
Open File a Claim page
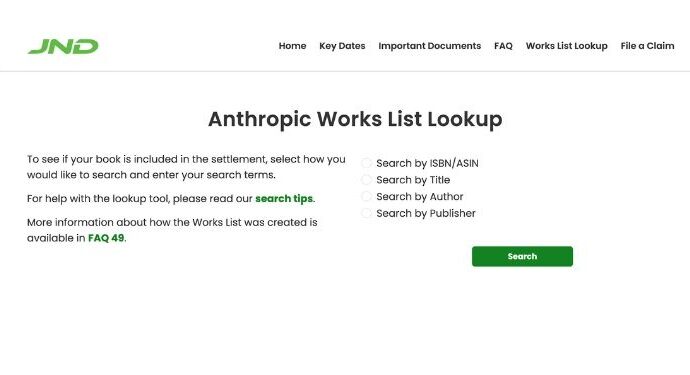click(647, 46)
